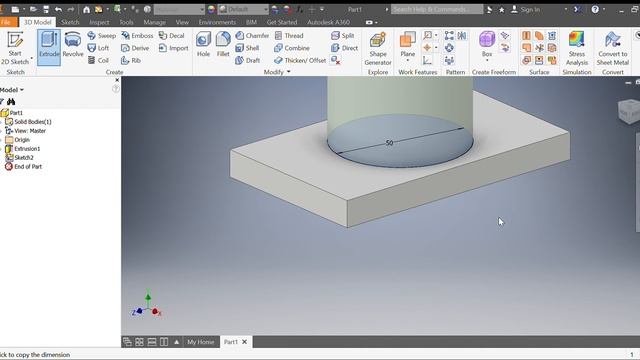Click the ViewCube in the viewport
The image size is (640, 360).
point(629,111)
